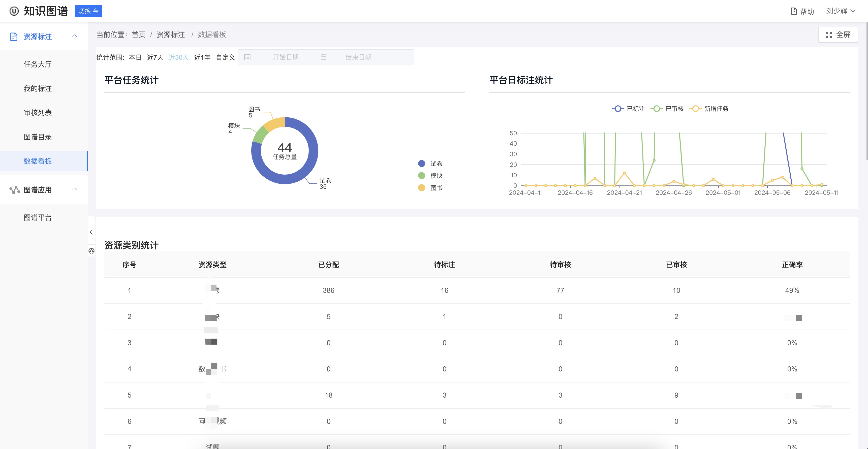Toggle the 已审核 line series legend

[x=667, y=109]
